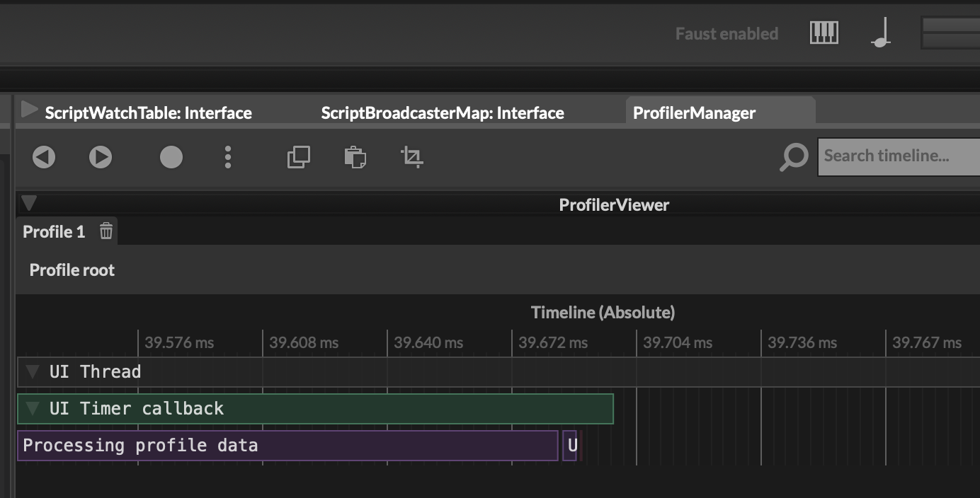Open the three-dot options menu
980x498 pixels.
[228, 157]
